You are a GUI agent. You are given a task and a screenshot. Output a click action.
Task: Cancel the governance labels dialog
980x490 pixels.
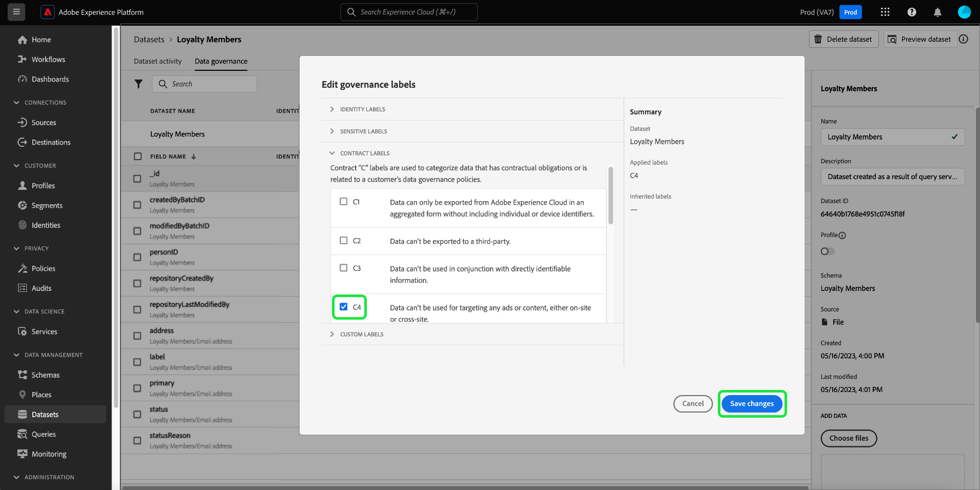pyautogui.click(x=693, y=404)
